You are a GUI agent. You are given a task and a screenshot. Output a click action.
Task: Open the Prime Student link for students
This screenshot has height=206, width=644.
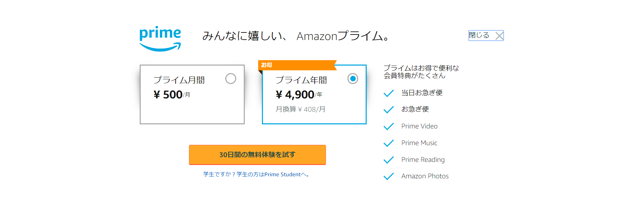[x=256, y=174]
